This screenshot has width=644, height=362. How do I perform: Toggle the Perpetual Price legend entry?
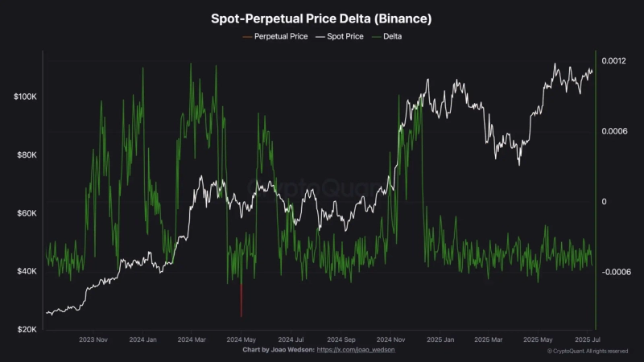coord(282,37)
